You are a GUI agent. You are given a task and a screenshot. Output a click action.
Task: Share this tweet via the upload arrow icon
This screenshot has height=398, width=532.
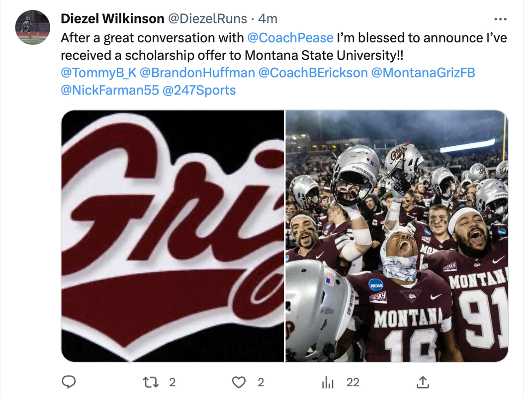tap(422, 382)
